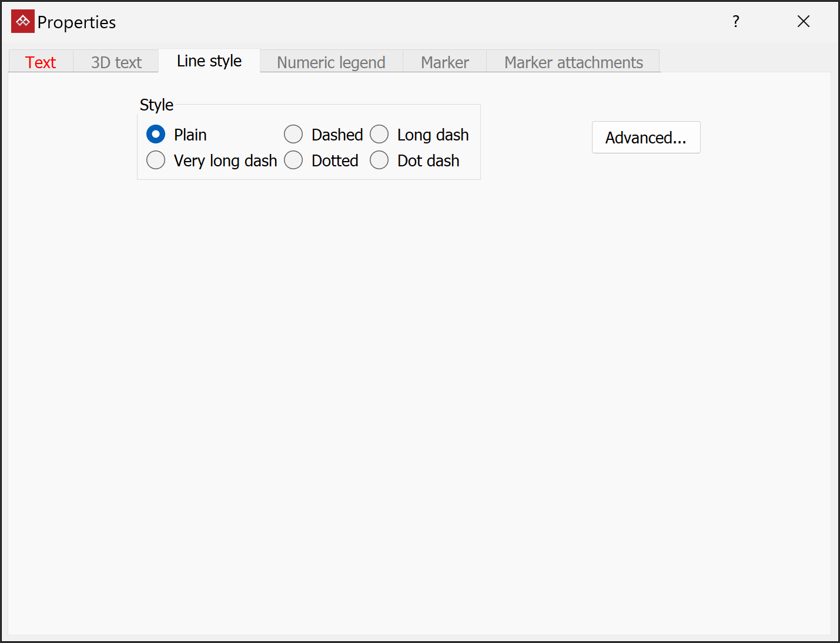Choose the Dashed line style radio button

(293, 135)
